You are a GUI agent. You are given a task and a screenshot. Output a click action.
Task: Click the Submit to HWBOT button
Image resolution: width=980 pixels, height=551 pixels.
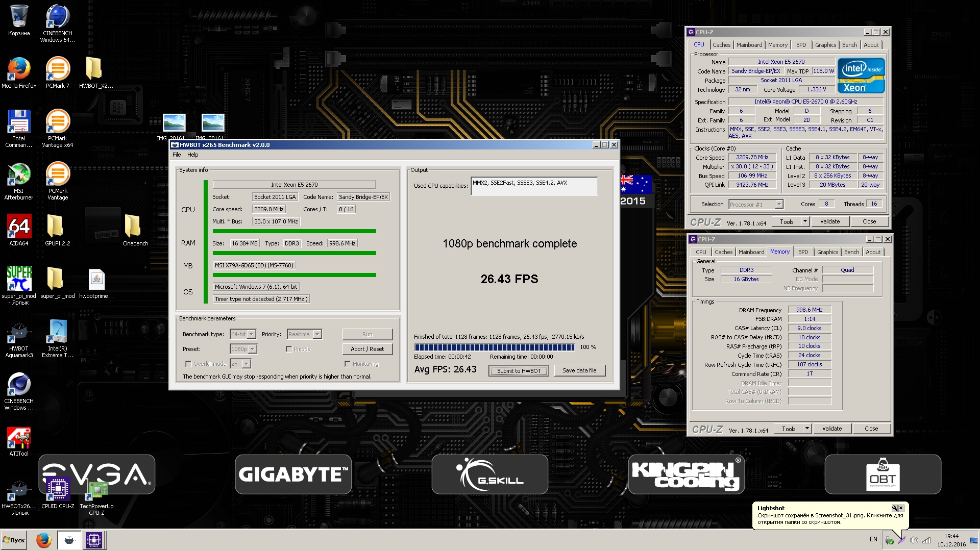pos(519,371)
